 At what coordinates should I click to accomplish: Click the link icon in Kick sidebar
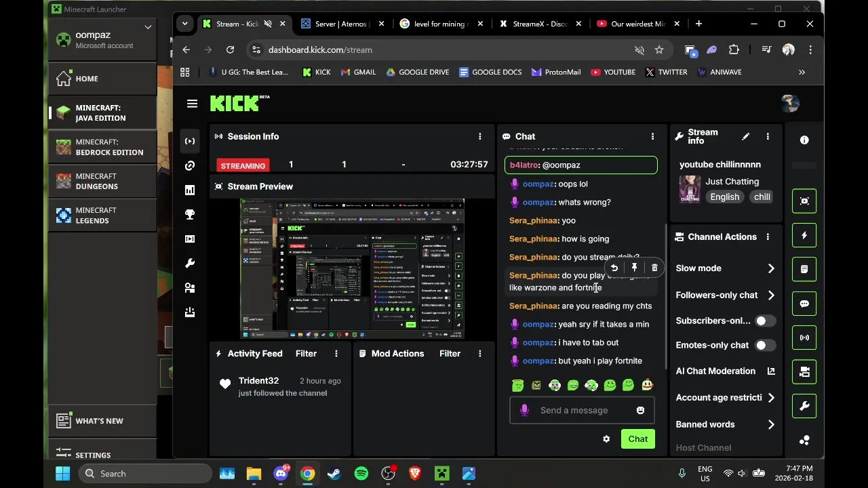(x=190, y=166)
